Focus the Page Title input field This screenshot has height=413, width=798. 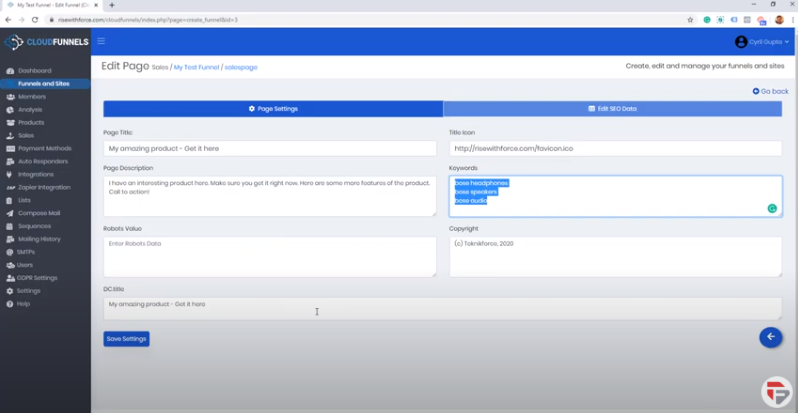(269, 148)
